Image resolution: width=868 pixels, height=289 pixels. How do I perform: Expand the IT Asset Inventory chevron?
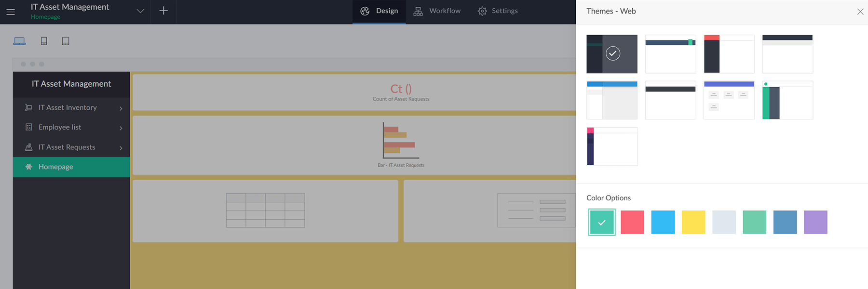121,108
